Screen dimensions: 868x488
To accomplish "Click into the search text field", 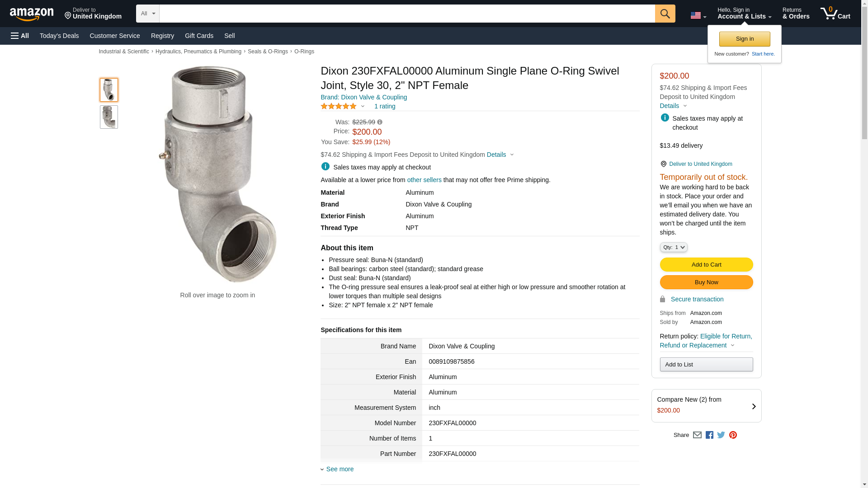I will tap(407, 14).
